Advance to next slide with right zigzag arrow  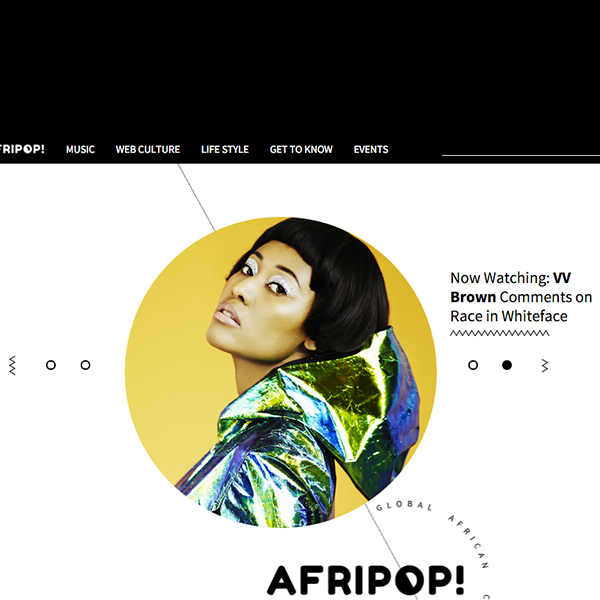(x=545, y=365)
